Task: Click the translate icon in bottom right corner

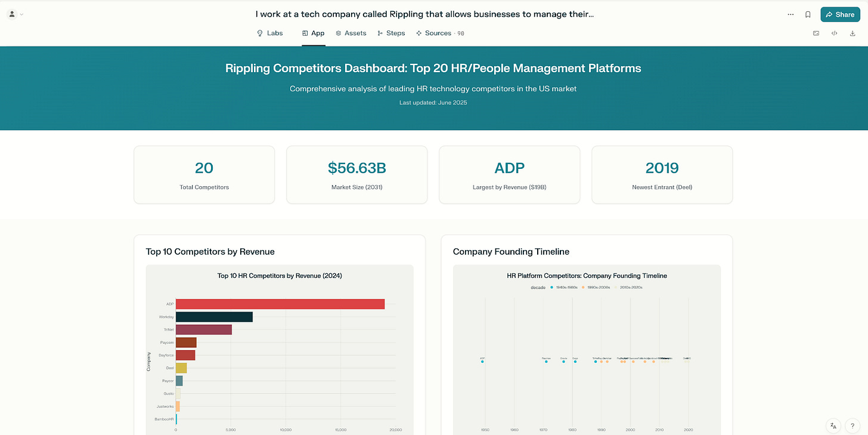Action: tap(833, 425)
